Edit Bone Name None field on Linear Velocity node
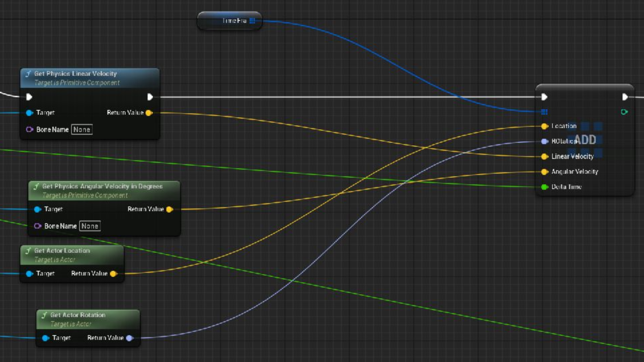The width and height of the screenshot is (644, 362). (x=82, y=129)
